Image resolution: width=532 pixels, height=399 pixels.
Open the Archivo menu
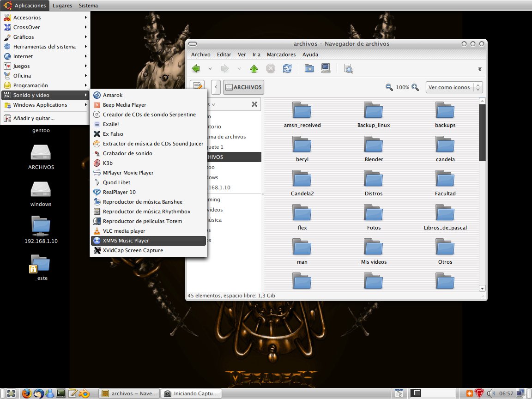tap(200, 54)
